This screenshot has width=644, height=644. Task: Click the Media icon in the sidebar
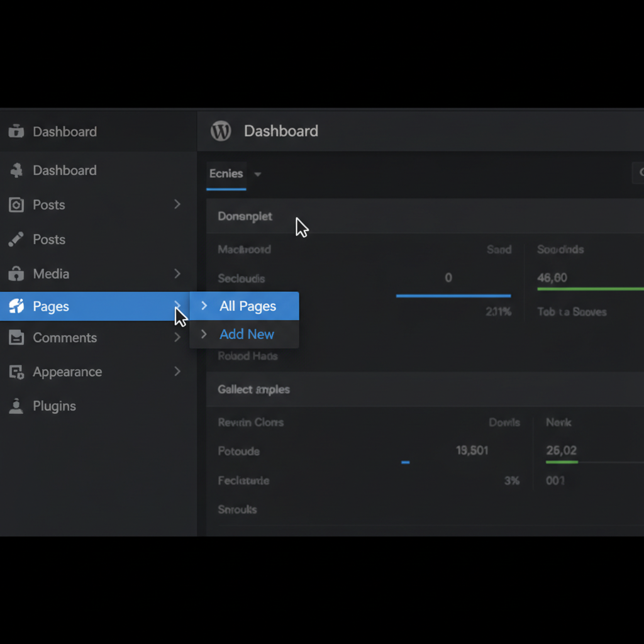16,274
